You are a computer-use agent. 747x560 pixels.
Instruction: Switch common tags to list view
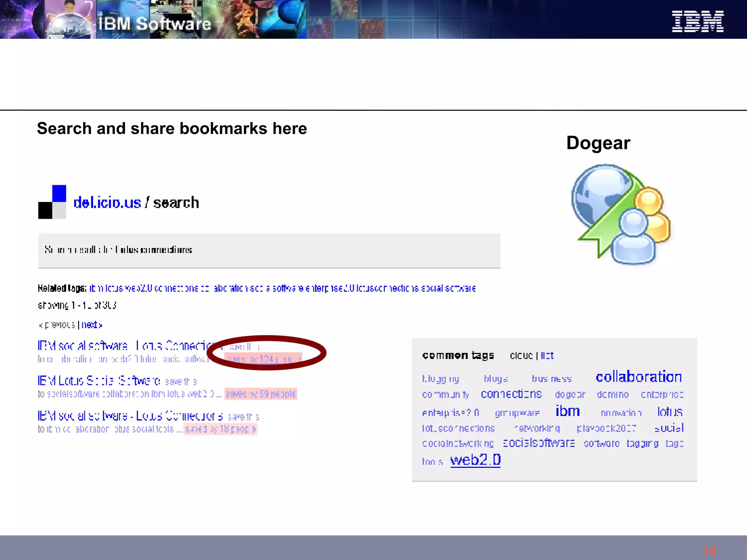(547, 355)
